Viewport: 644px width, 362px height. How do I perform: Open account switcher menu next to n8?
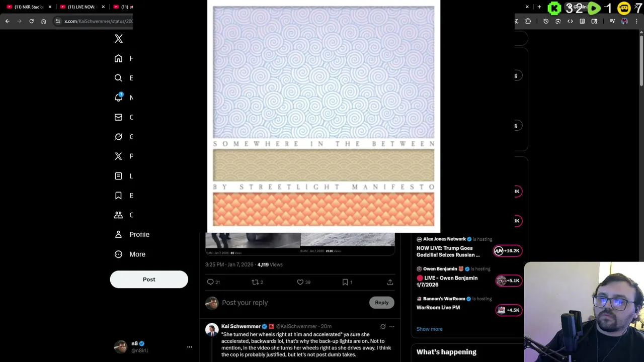click(190, 347)
